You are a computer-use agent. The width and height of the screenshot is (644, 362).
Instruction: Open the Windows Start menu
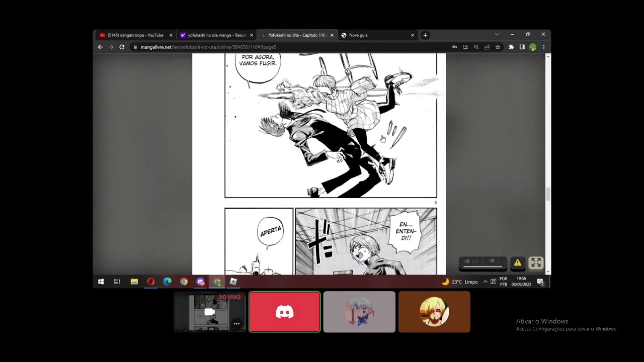[x=101, y=282]
